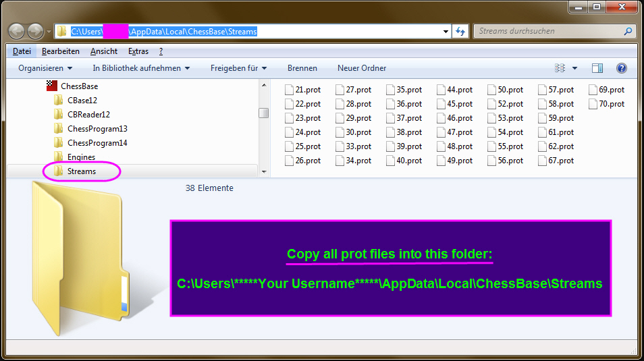The image size is (644, 361).
Task: Click the folder icon in address bar
Action: [x=61, y=31]
